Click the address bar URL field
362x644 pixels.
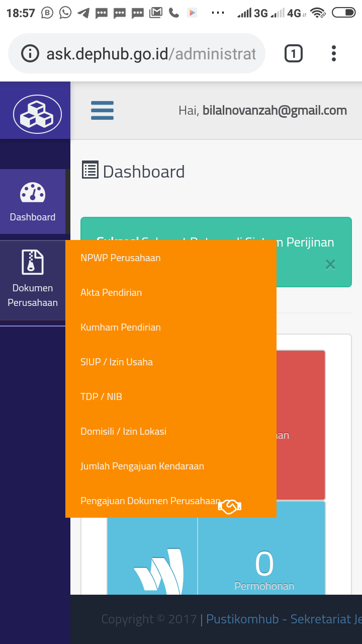pos(151,53)
